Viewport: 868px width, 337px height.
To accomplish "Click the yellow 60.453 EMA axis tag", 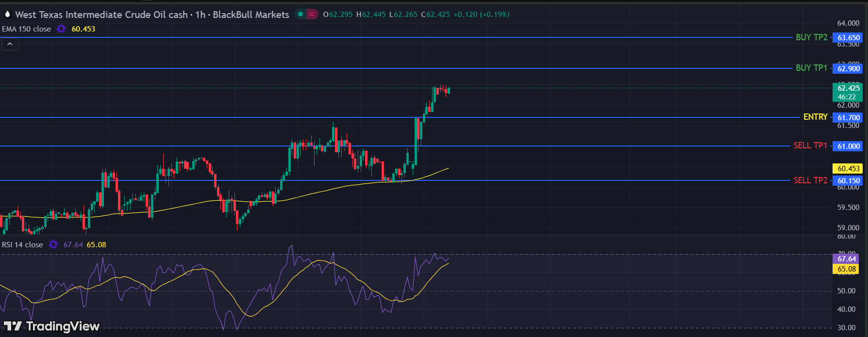I will tap(849, 169).
